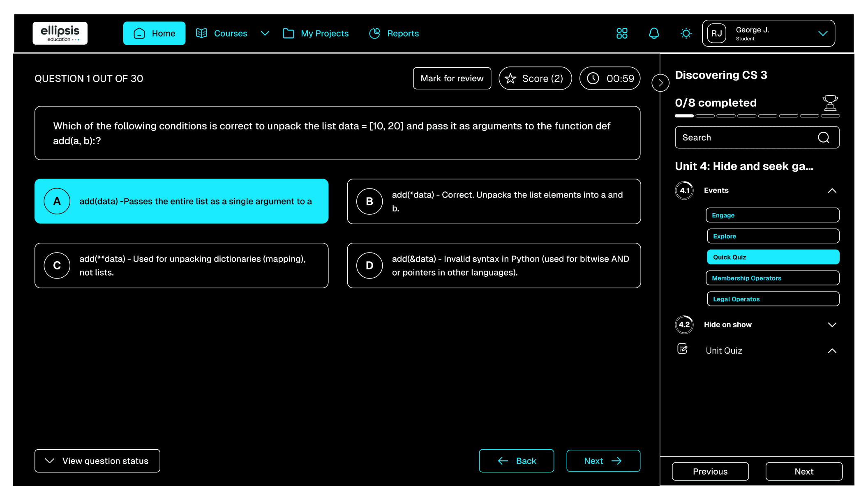Click Mark for review button
The image size is (868, 499).
point(452,78)
